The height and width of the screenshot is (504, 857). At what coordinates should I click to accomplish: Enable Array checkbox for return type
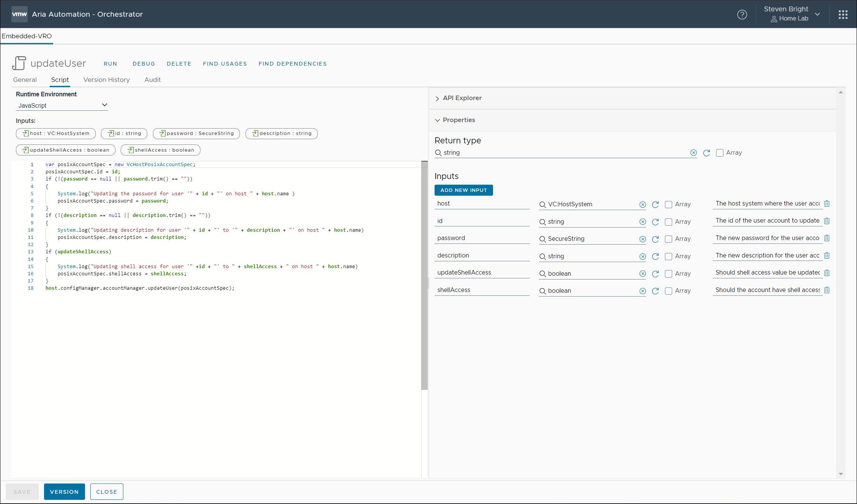(720, 153)
